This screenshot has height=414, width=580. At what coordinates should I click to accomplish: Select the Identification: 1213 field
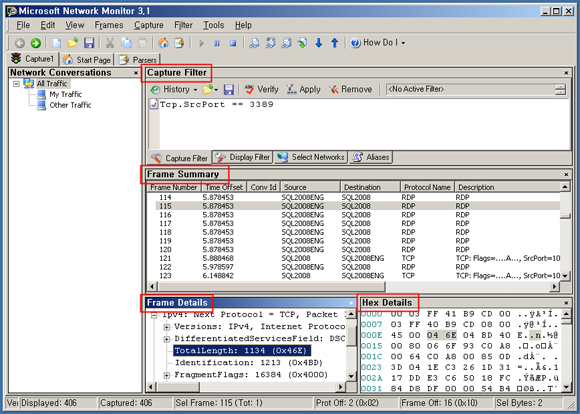tap(249, 363)
